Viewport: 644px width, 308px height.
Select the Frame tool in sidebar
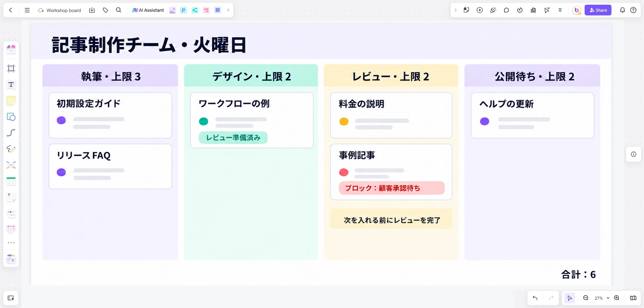pyautogui.click(x=11, y=68)
